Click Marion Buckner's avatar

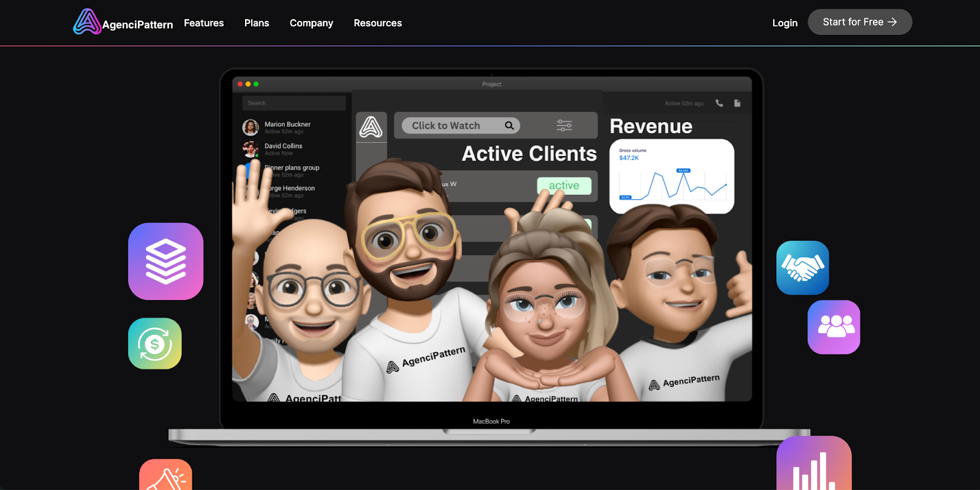point(251,127)
